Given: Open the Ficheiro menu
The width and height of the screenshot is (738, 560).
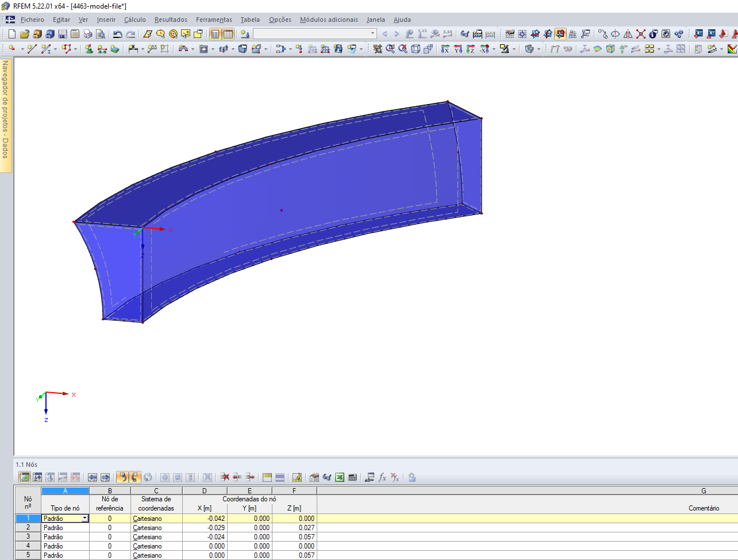Looking at the screenshot, I should 32,20.
